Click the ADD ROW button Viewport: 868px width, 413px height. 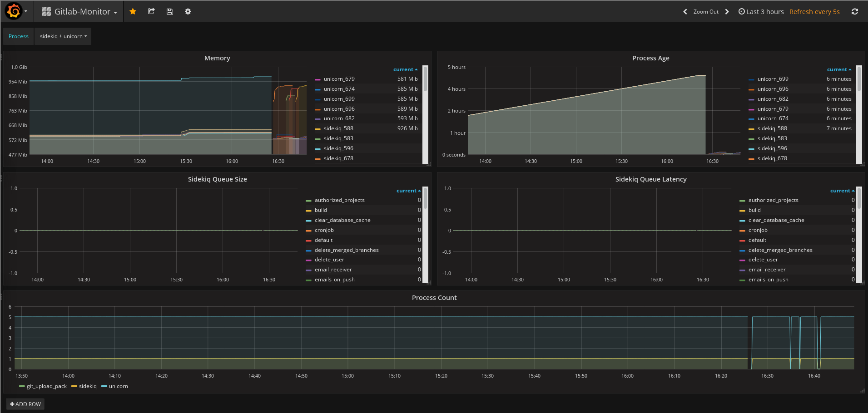click(25, 404)
